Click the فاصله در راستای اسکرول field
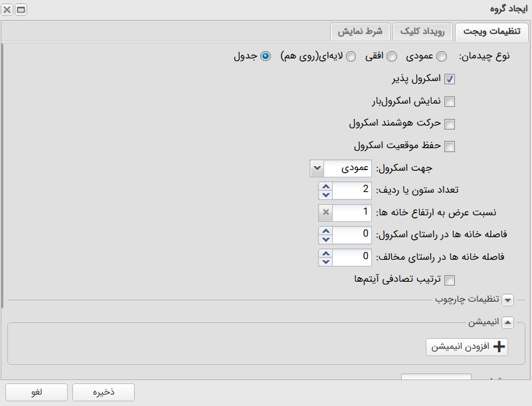This screenshot has height=406, width=532. click(x=352, y=235)
